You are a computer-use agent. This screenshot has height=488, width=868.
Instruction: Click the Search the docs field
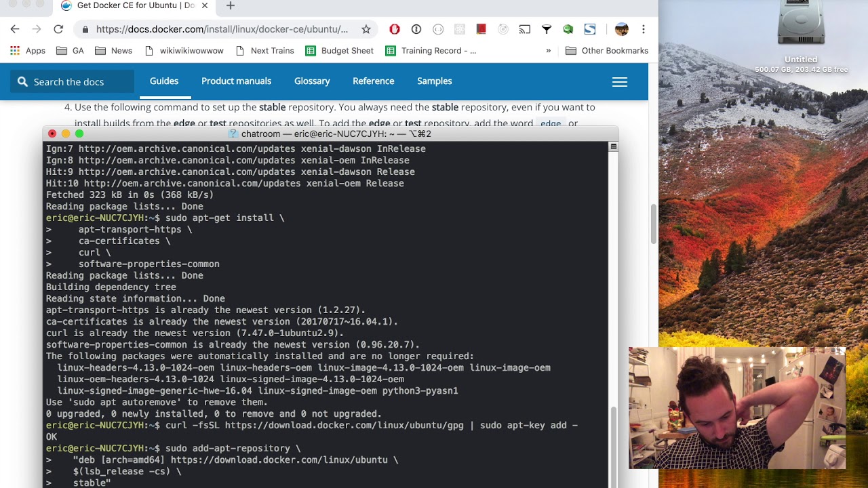pyautogui.click(x=72, y=81)
